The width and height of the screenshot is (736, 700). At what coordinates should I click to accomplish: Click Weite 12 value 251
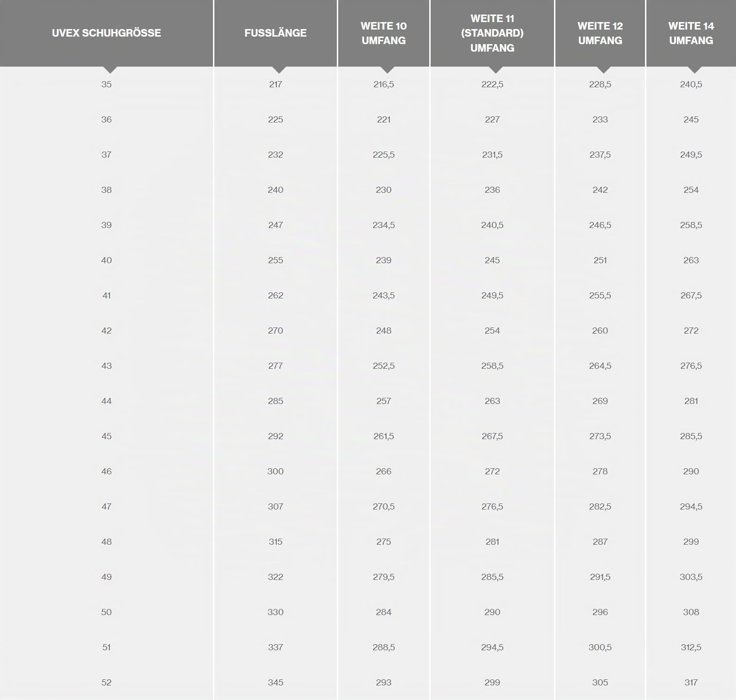click(600, 260)
